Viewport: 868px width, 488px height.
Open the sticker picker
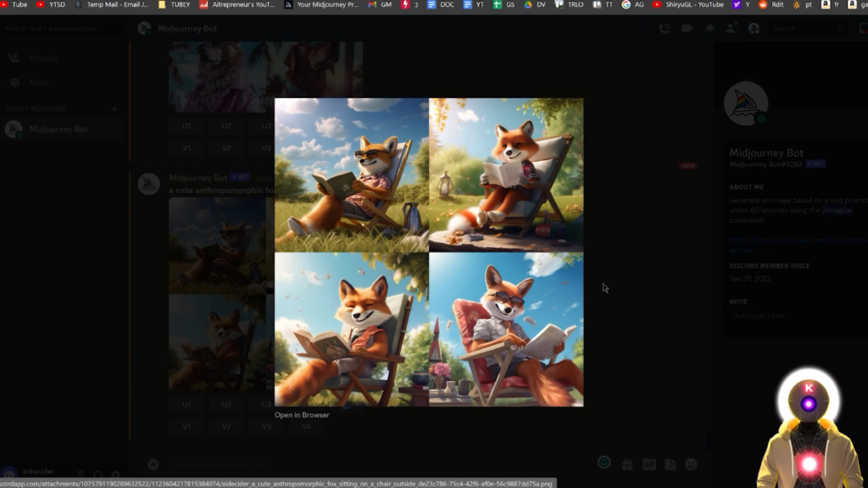click(670, 465)
